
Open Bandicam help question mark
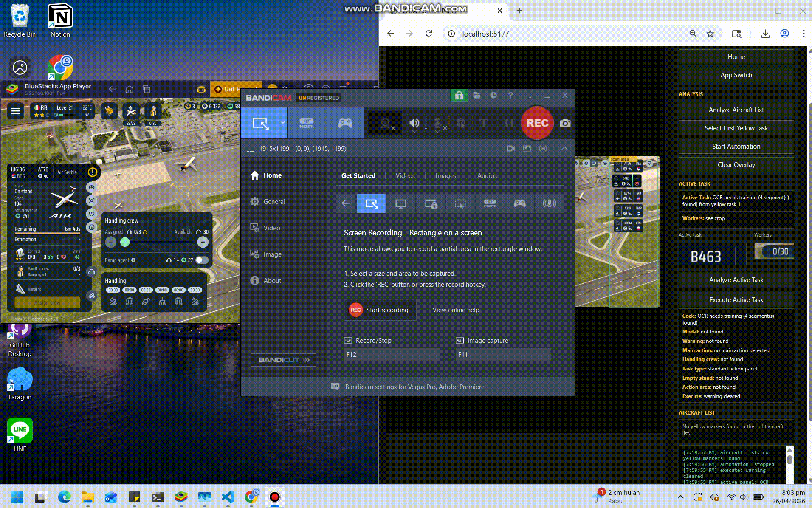click(x=511, y=96)
